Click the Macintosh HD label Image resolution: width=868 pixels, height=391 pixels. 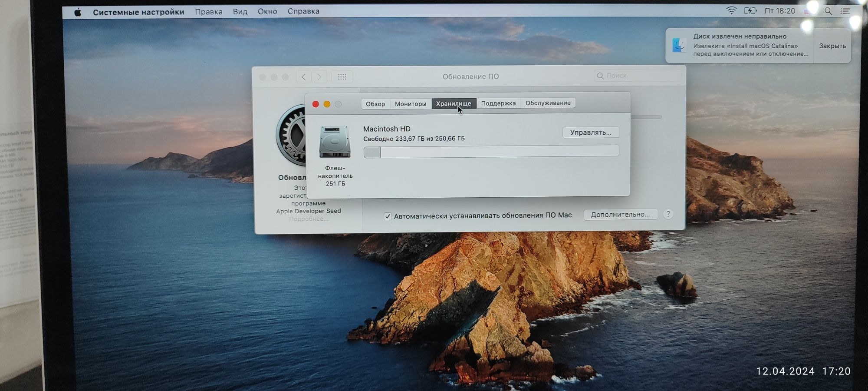[x=387, y=129]
